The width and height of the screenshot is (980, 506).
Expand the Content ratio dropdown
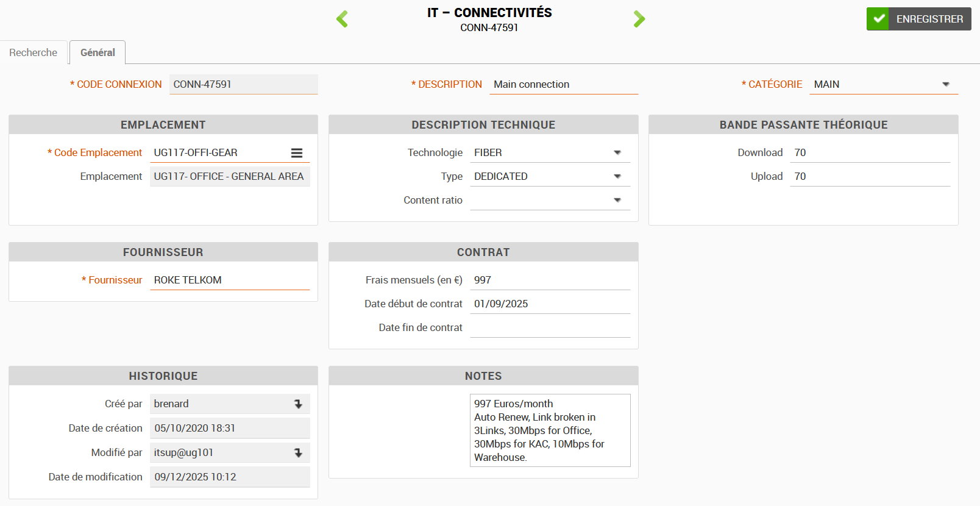click(617, 201)
